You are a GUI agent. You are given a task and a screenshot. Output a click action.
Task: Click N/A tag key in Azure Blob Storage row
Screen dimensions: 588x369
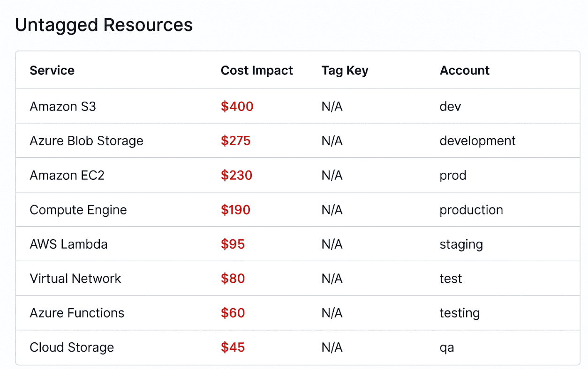click(332, 141)
